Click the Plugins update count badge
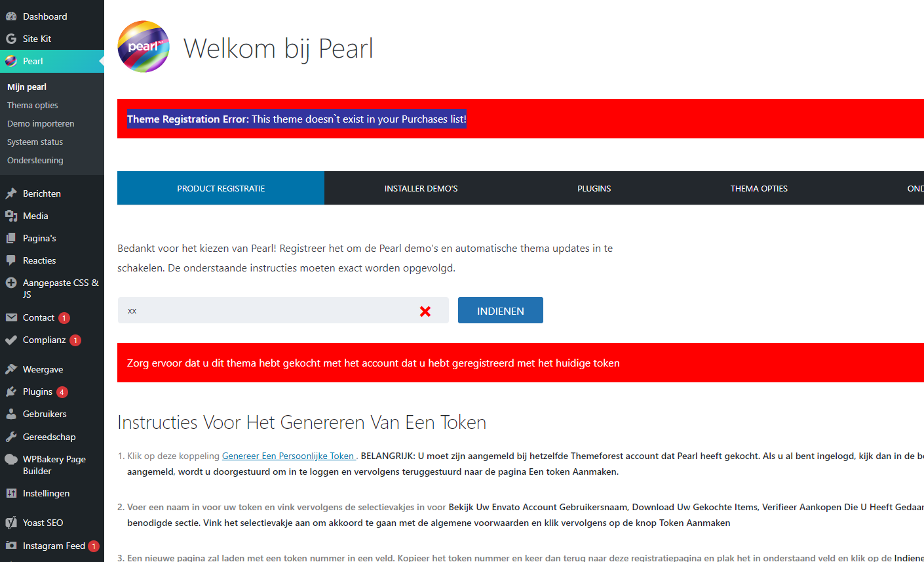Viewport: 924px width, 562px height. point(62,392)
